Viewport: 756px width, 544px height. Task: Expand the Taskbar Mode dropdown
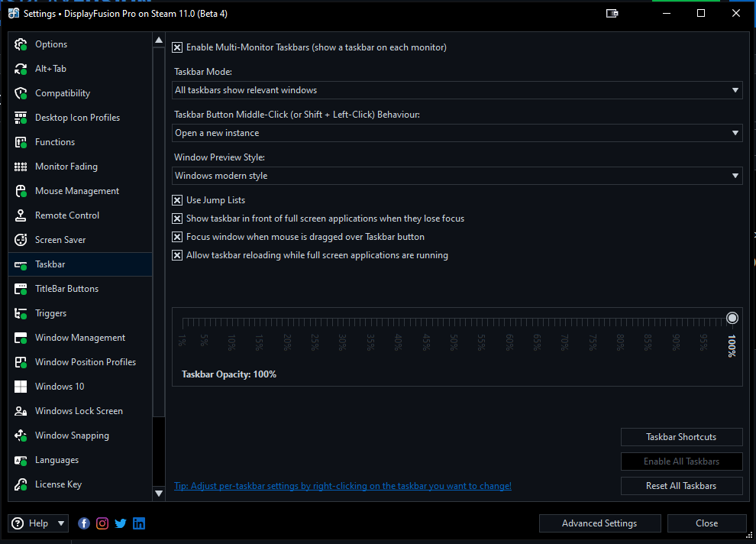[457, 90]
